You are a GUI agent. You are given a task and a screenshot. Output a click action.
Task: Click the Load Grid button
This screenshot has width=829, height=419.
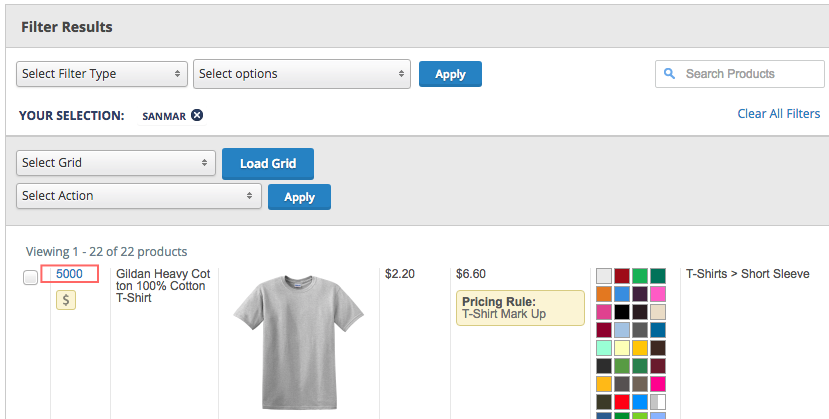[268, 164]
